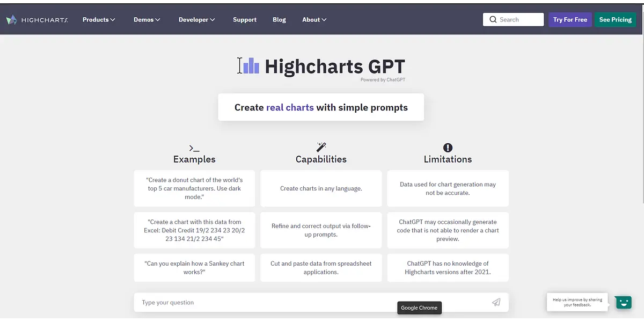
Task: Expand the About dropdown menu
Action: click(x=314, y=20)
